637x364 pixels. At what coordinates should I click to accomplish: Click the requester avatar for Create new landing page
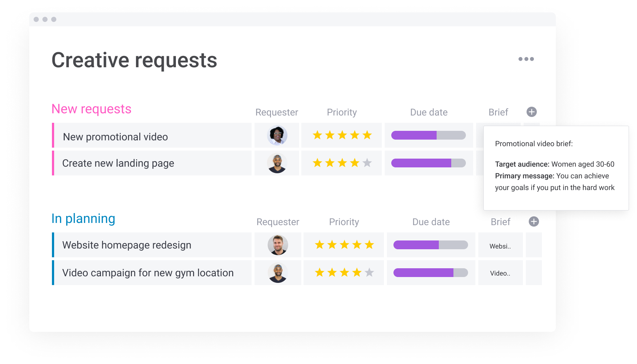(277, 163)
